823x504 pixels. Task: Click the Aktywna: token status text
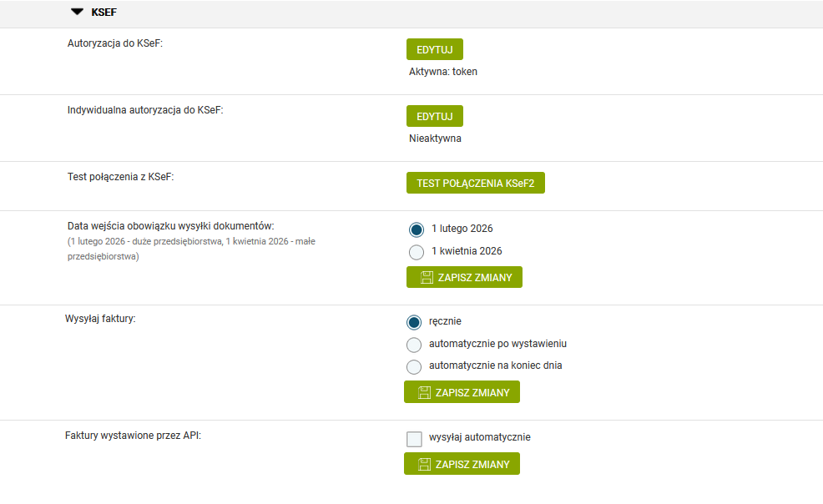click(x=442, y=72)
